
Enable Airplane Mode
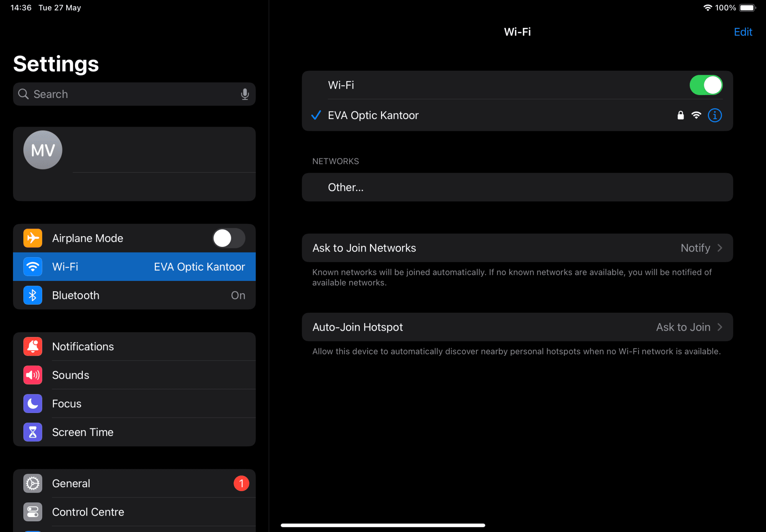tap(228, 238)
